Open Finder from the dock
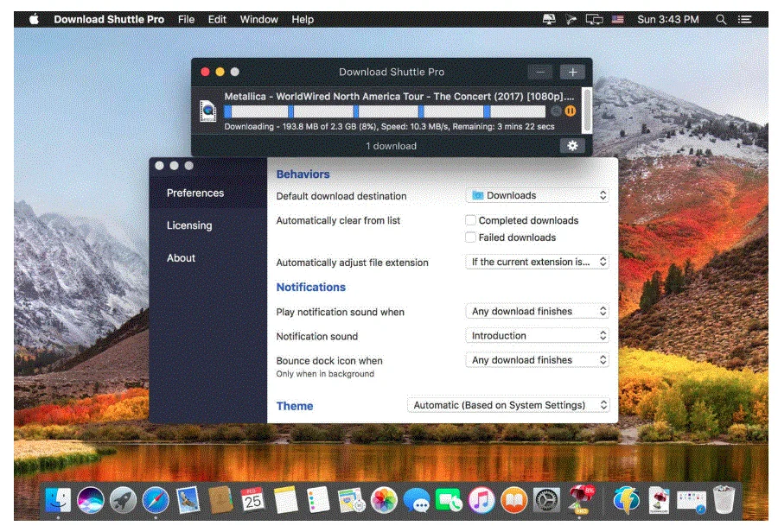778x532 pixels. (x=58, y=499)
